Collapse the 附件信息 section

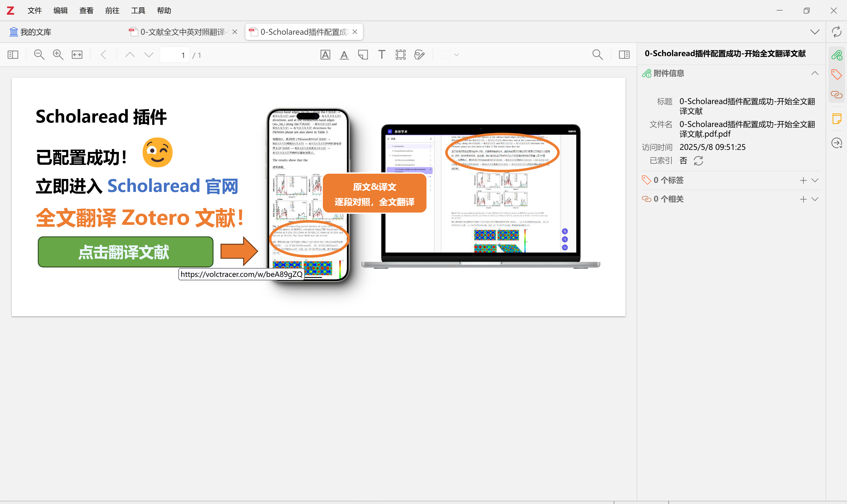pos(815,73)
